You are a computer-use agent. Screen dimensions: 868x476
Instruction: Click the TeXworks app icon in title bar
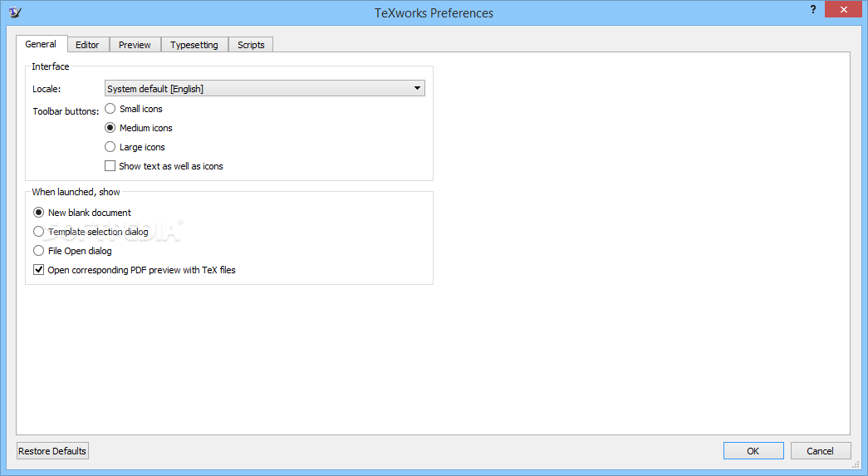point(15,12)
